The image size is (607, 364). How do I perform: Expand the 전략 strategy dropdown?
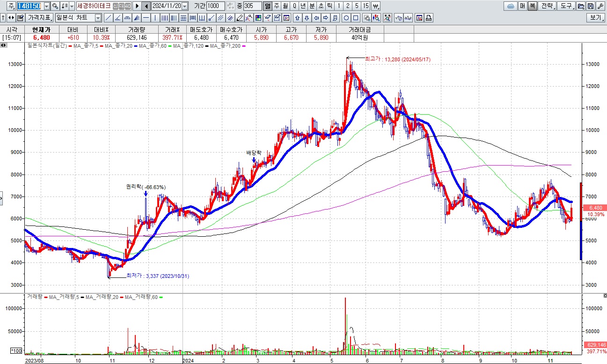click(x=547, y=6)
